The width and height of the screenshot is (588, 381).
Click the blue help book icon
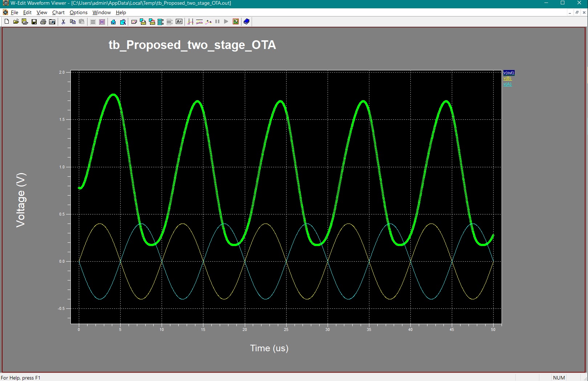pyautogui.click(x=247, y=22)
